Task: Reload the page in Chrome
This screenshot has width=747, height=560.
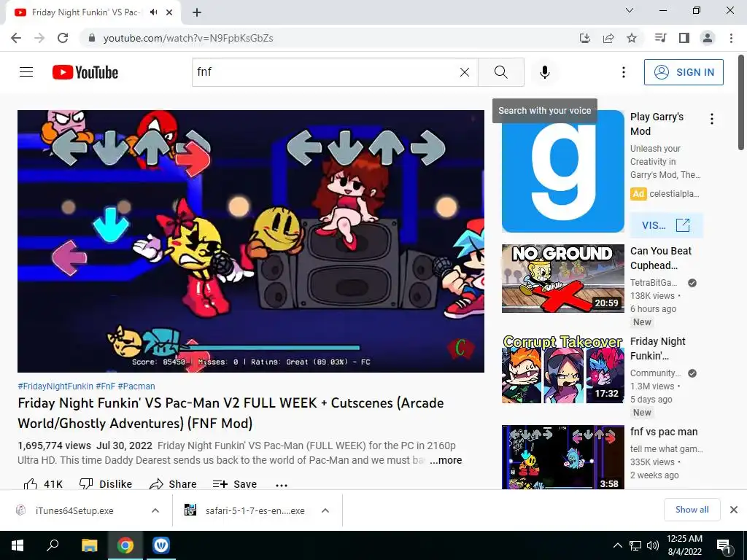Action: click(x=63, y=38)
